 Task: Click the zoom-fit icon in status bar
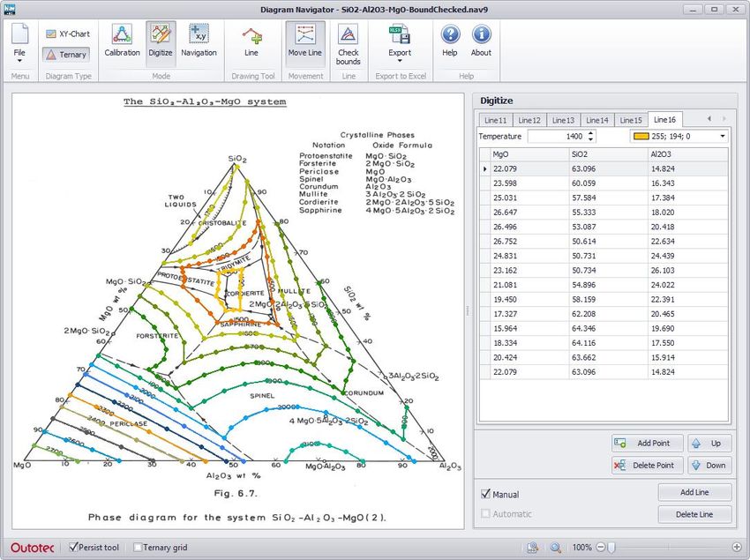(532, 548)
